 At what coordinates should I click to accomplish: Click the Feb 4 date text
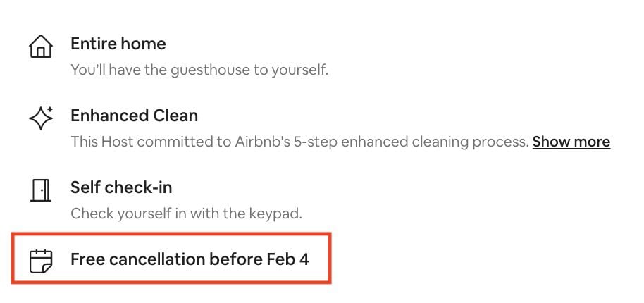[288, 259]
